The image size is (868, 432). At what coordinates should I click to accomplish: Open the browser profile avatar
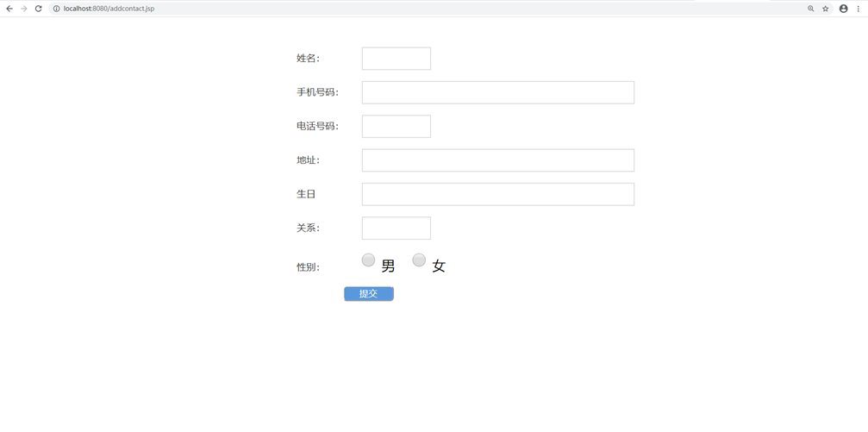[843, 9]
